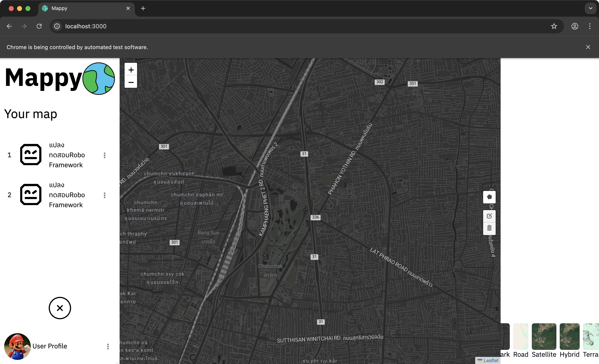Click the circular X close button in the sidebar
Screen dimensions: 599x364
[x=60, y=308]
